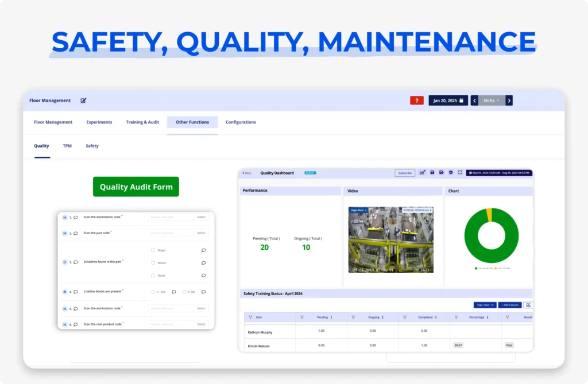This screenshot has width=588, height=384.
Task: Add a new chart to the dashboard
Action: pos(422,172)
